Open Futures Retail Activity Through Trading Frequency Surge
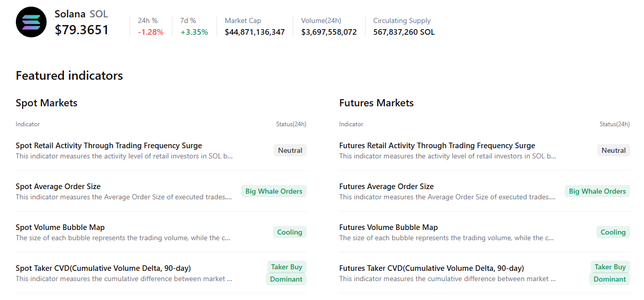This screenshot has height=300, width=644. click(437, 146)
